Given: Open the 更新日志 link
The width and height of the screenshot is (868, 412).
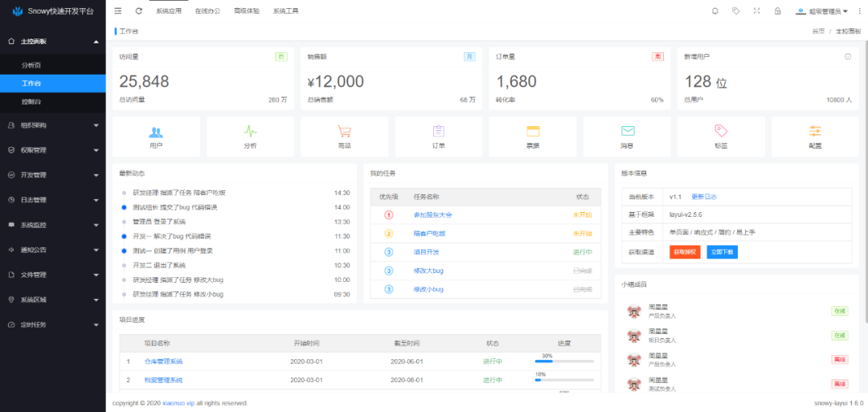Looking at the screenshot, I should point(704,197).
